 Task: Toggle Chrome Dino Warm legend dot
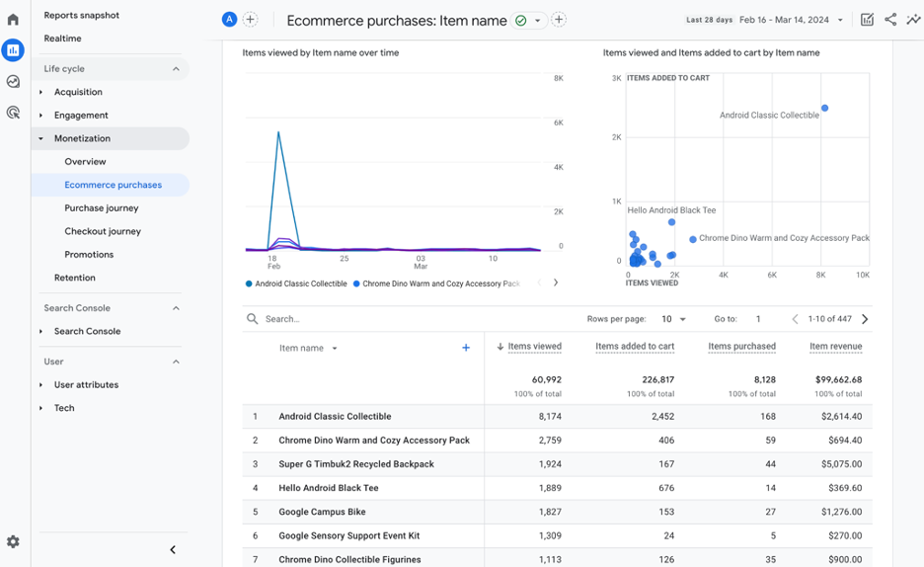click(x=356, y=283)
